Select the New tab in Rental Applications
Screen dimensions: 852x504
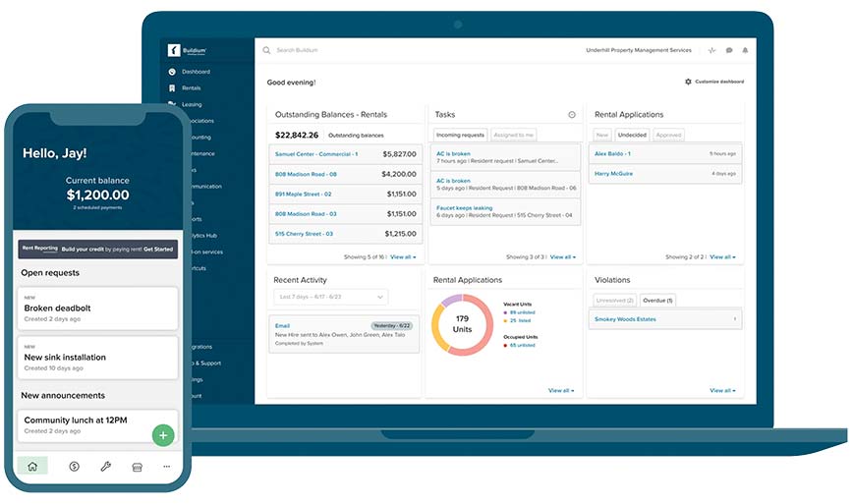pyautogui.click(x=602, y=135)
